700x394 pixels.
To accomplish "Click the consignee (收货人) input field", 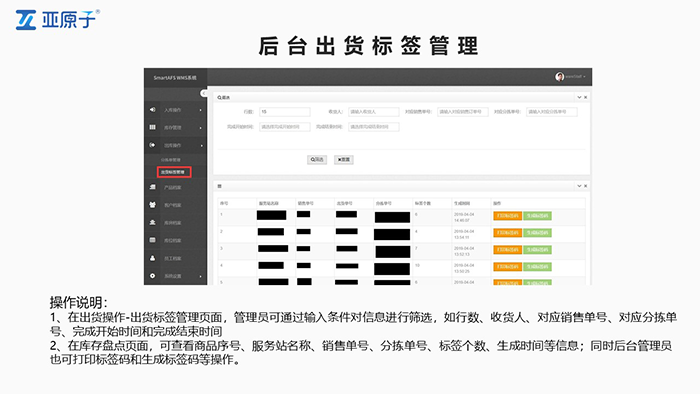I will tap(373, 112).
